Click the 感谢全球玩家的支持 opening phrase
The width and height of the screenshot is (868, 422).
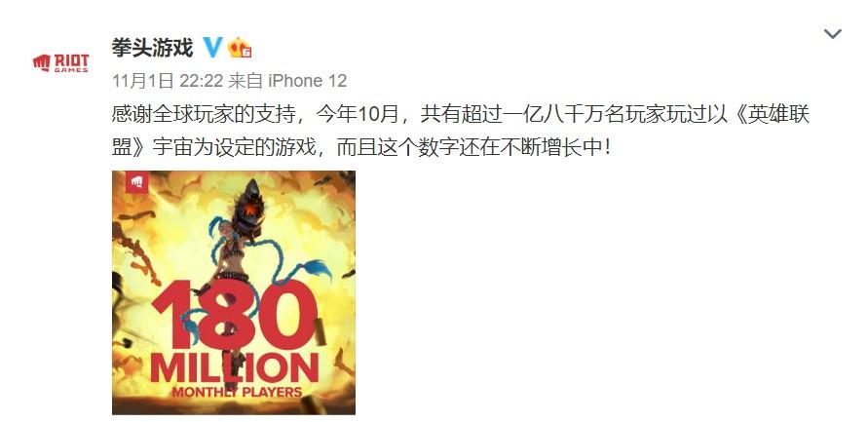point(204,115)
